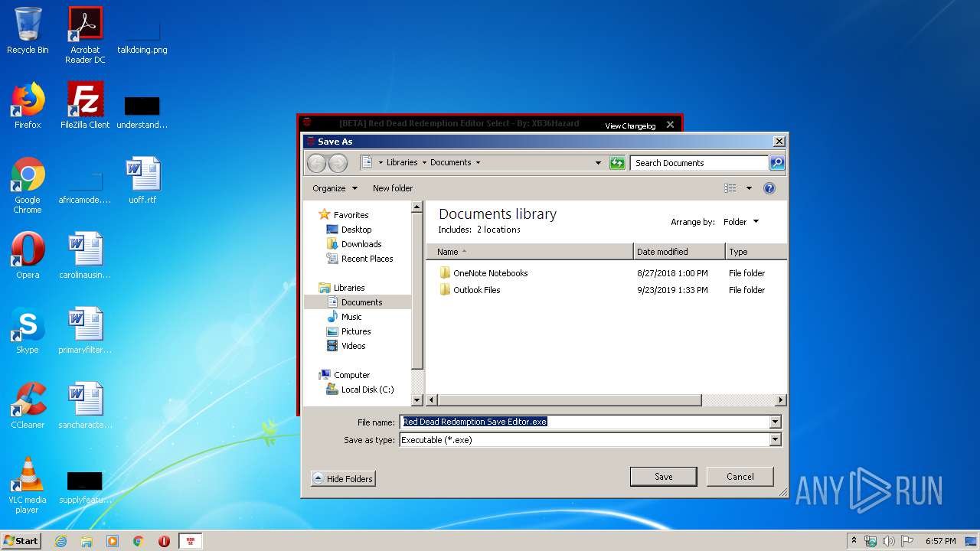Launch Acrobat Reader DC shortcut

coord(85,35)
